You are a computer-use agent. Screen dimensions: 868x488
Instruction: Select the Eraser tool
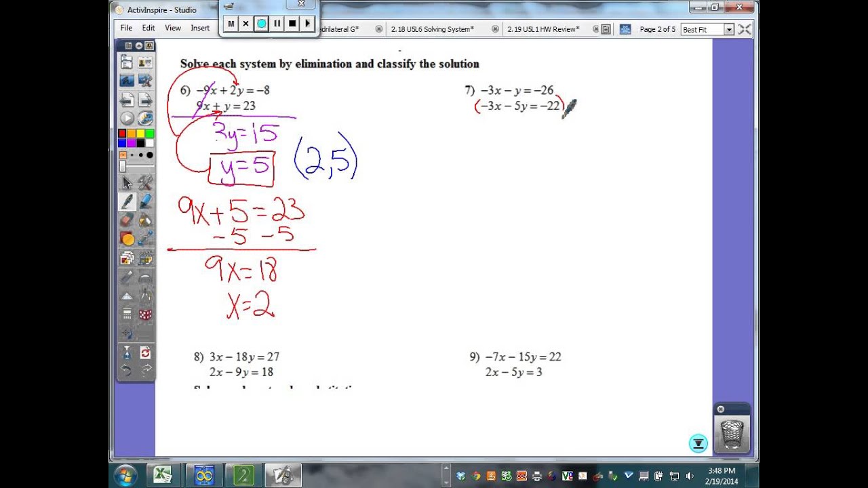coord(127,220)
